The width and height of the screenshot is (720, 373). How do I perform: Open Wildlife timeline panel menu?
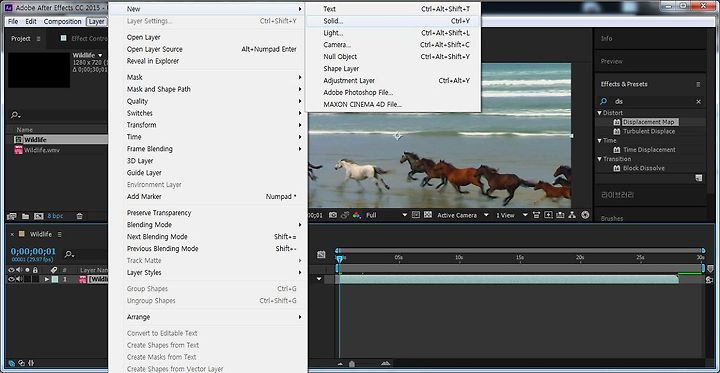tap(59, 234)
